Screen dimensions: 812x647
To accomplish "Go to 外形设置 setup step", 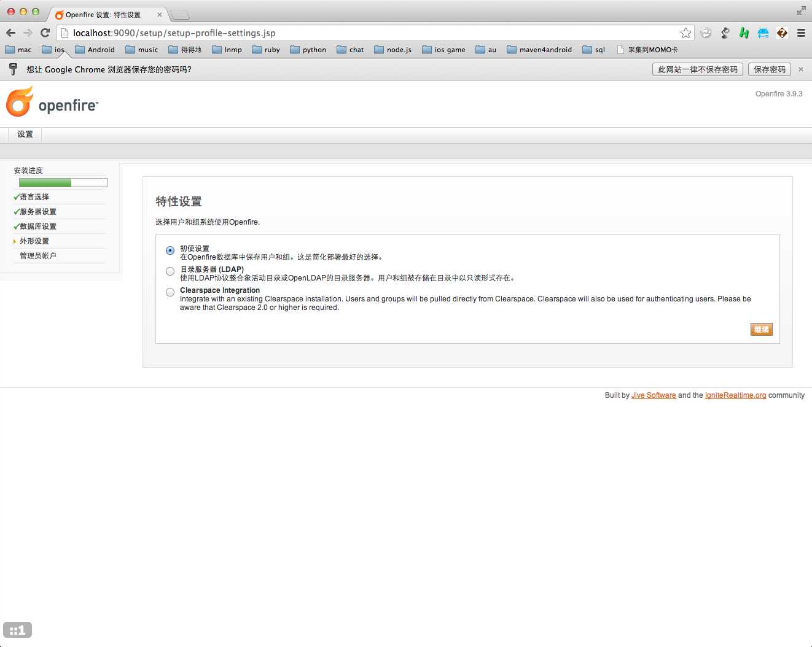I will tap(34, 241).
